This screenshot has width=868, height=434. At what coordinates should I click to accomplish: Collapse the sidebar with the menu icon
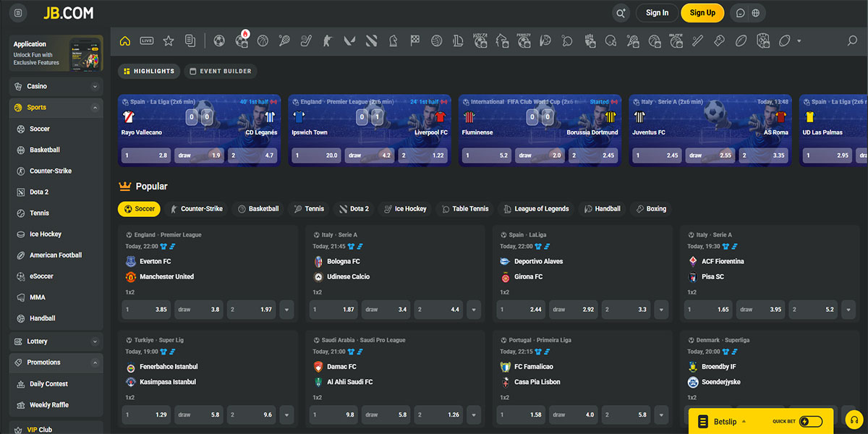[18, 13]
